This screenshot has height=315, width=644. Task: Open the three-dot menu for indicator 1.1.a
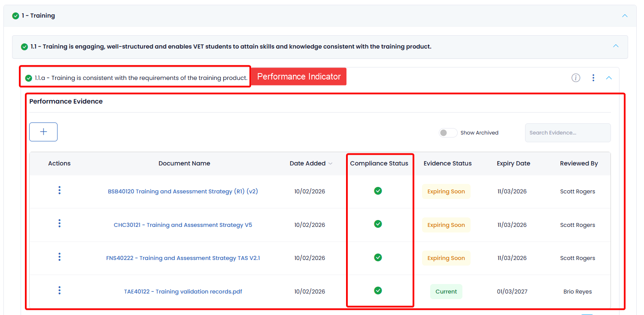[593, 78]
